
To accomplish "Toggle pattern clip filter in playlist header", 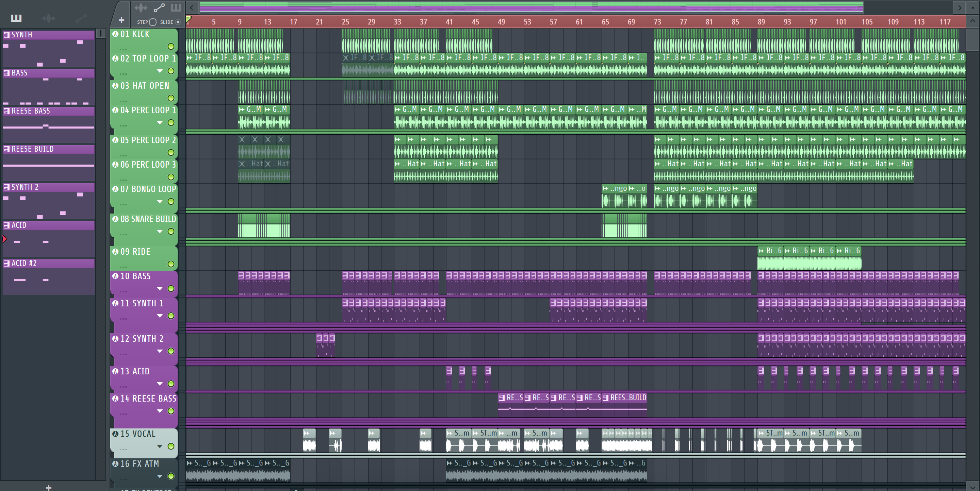I will 176,7.
